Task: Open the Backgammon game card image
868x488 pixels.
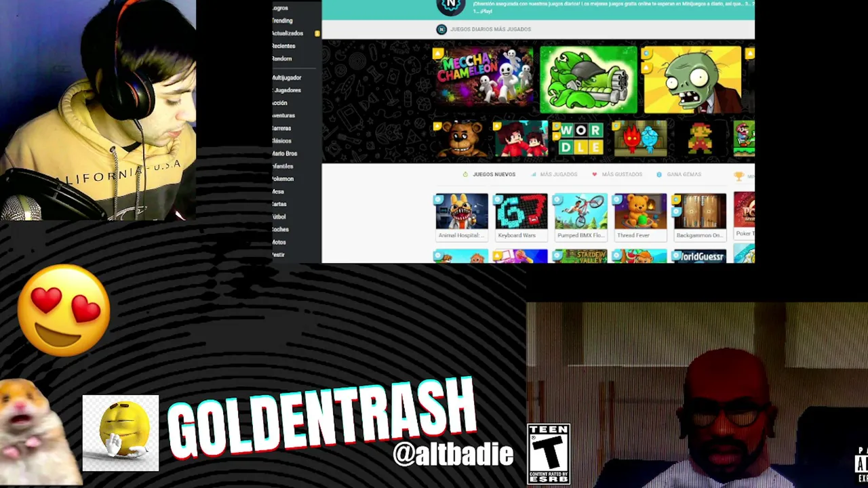Action: (x=699, y=211)
